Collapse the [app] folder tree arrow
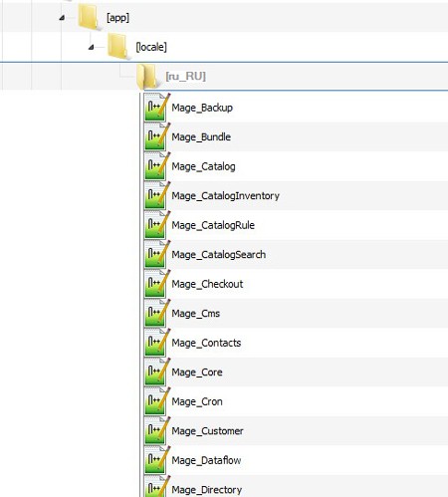The image size is (448, 497). click(62, 18)
